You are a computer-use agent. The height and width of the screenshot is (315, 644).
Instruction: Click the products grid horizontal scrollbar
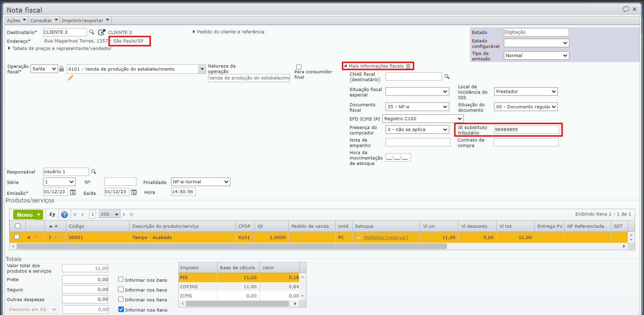231,246
